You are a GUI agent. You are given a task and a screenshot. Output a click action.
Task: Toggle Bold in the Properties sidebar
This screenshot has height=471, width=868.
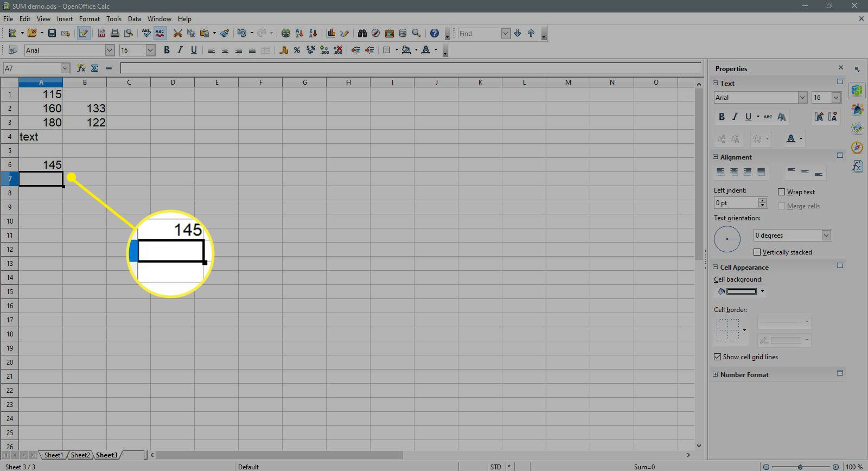[722, 117]
